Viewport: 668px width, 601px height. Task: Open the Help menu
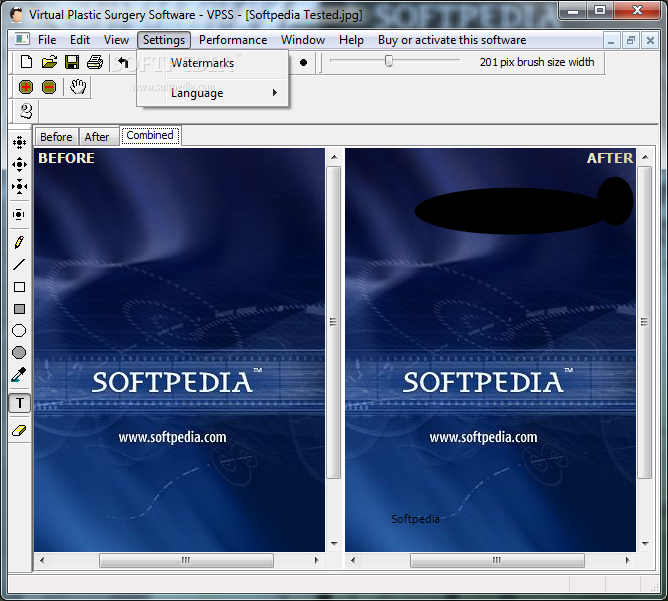coord(351,40)
